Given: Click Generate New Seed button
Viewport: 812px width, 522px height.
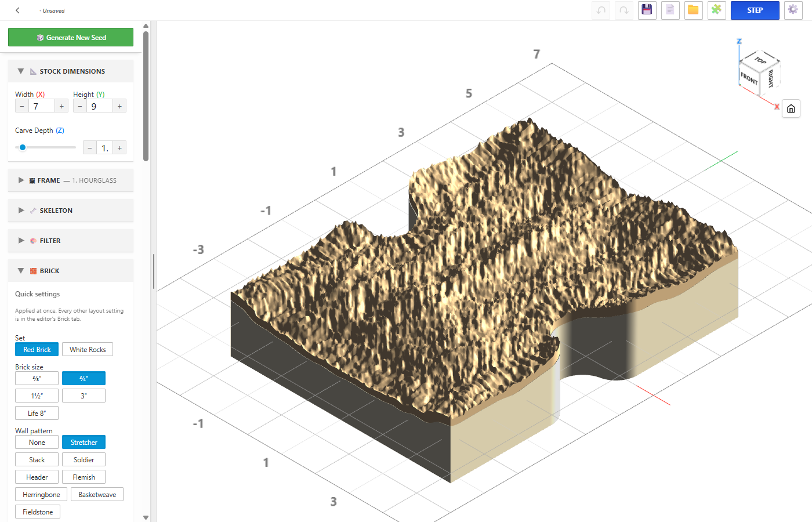Looking at the screenshot, I should pos(71,37).
